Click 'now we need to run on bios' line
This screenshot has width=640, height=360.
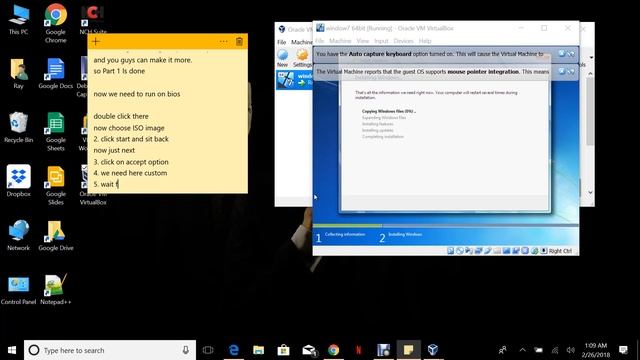137,94
